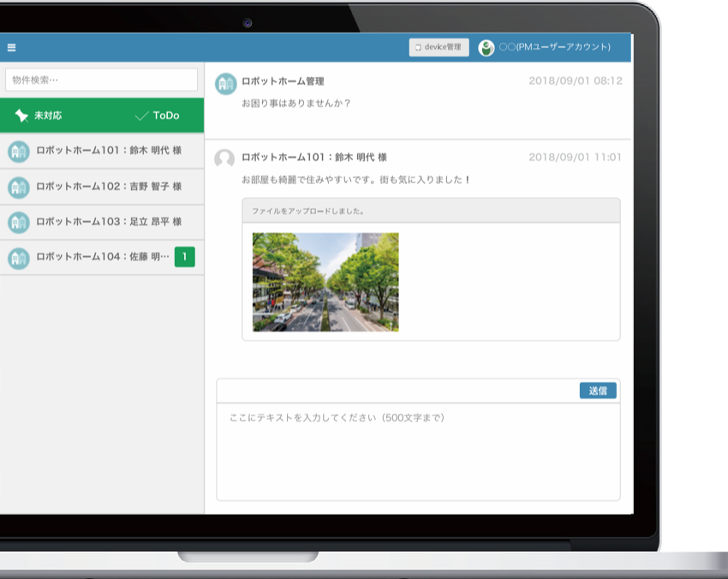Open the uploaded tree-lined street photo
The height and width of the screenshot is (579, 728).
click(x=325, y=282)
